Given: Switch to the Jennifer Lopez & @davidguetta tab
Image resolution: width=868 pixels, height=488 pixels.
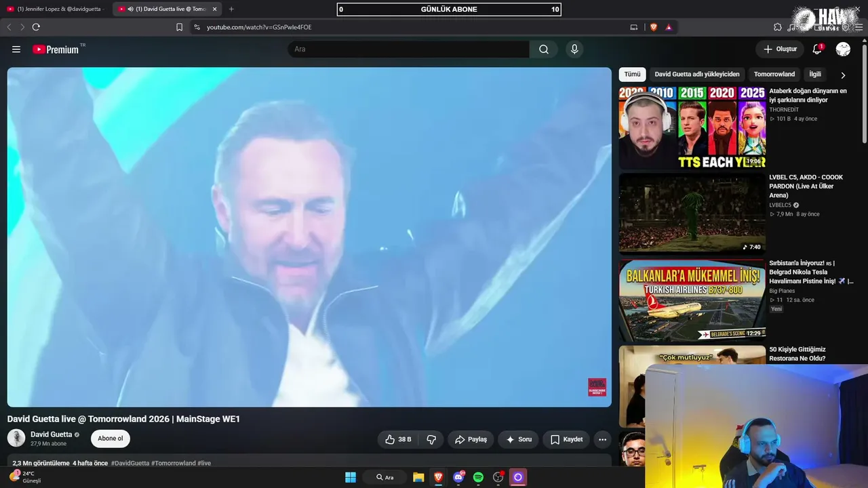Looking at the screenshot, I should [56, 9].
